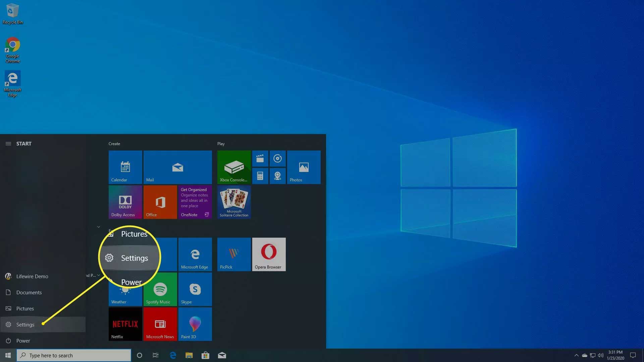The height and width of the screenshot is (362, 644).
Task: Toggle system tray notification area
Action: (576, 355)
